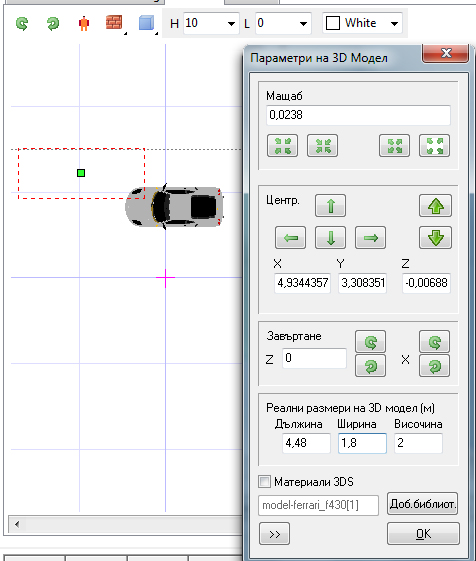This screenshot has height=561, width=476.
Task: Click the model name field model-ferrari_f430[1]
Action: tap(318, 505)
